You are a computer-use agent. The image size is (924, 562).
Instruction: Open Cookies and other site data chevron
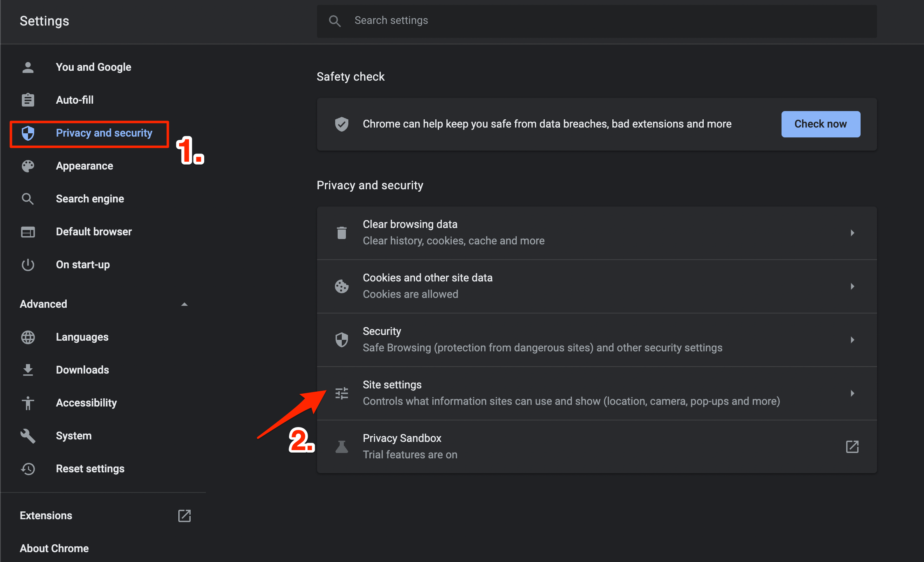(852, 286)
